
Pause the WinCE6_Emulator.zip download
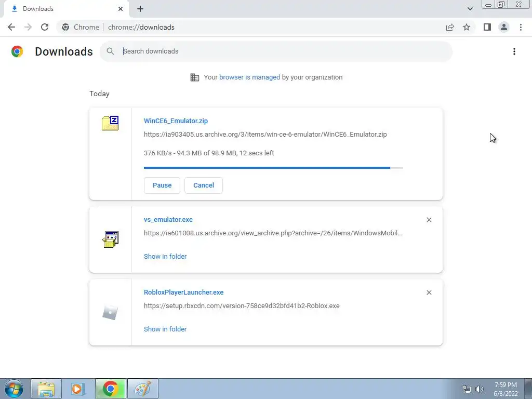point(162,185)
